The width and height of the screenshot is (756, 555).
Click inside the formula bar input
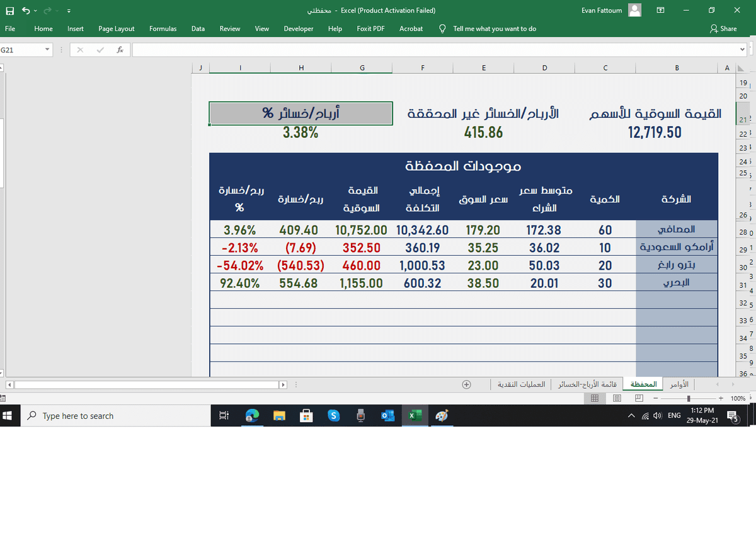[x=435, y=50]
